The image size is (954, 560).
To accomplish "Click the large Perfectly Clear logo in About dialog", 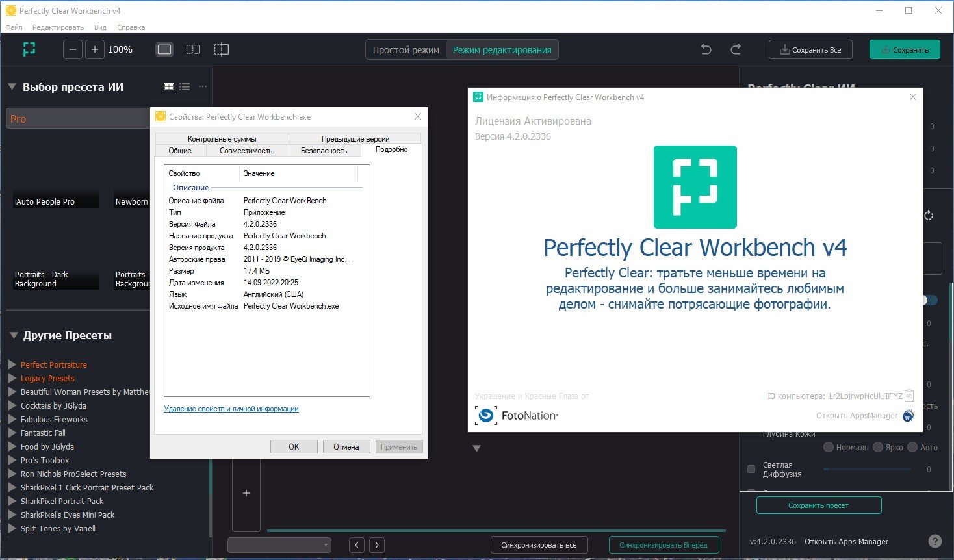I will pos(695,187).
